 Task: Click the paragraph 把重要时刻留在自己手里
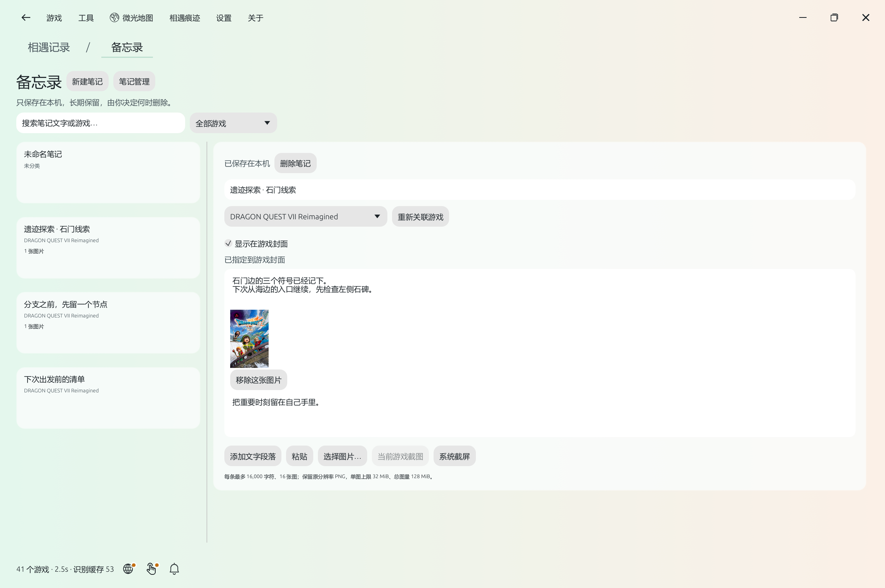[x=276, y=402]
